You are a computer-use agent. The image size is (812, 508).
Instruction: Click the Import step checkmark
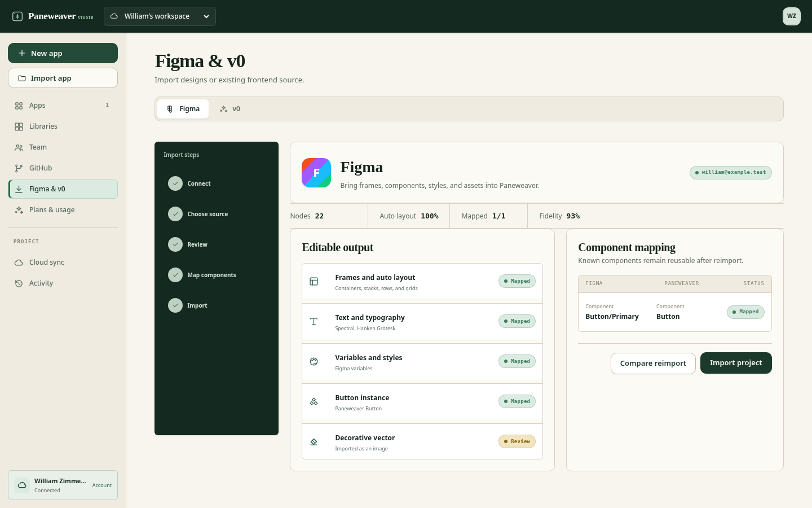175,305
